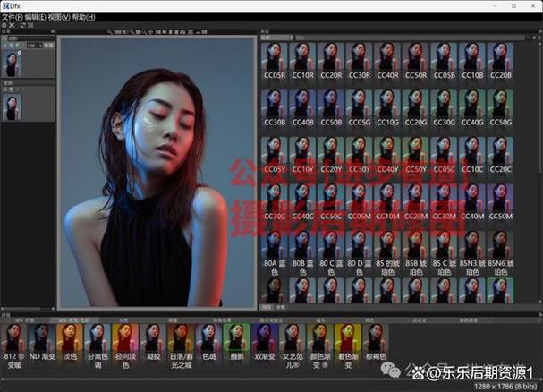Choose the 文艺范儿 filter
The width and height of the screenshot is (543, 392).
[x=293, y=345]
